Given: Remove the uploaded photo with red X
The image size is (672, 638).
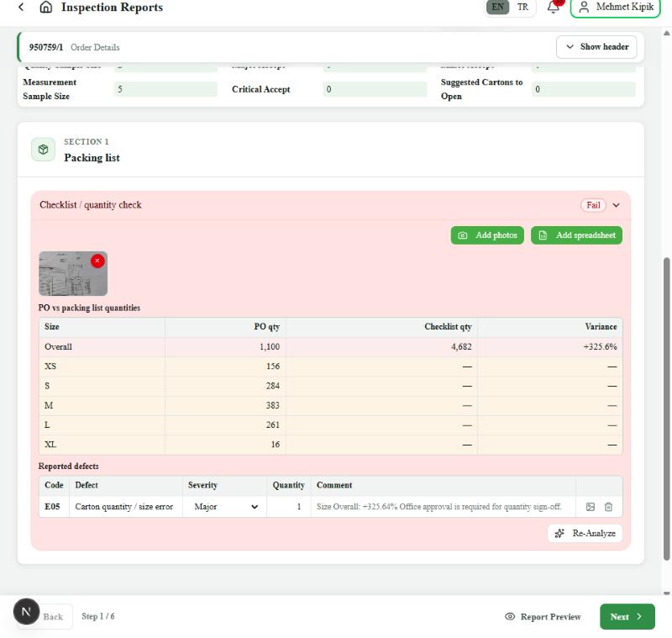Looking at the screenshot, I should click(97, 261).
